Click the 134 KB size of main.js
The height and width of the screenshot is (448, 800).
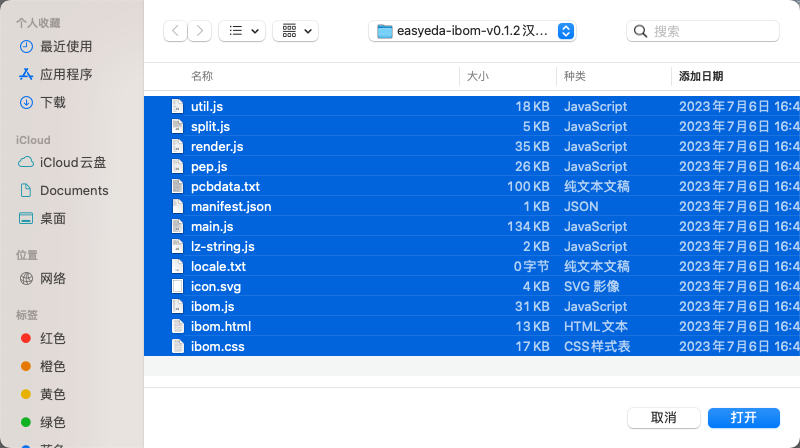coord(528,226)
